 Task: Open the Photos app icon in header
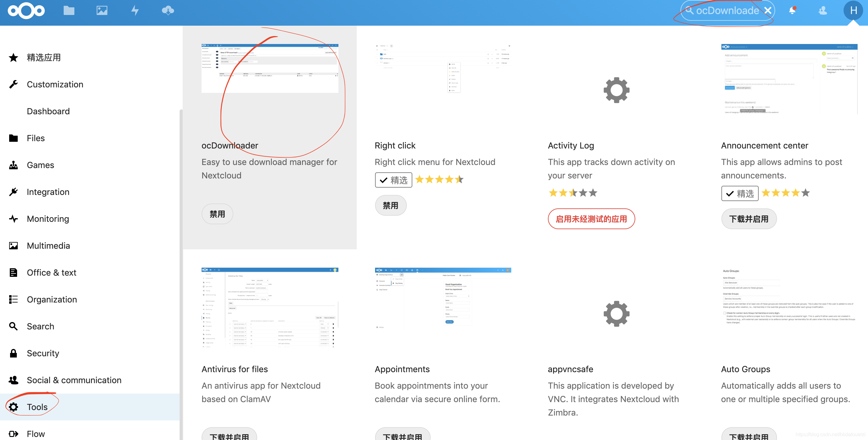[102, 10]
